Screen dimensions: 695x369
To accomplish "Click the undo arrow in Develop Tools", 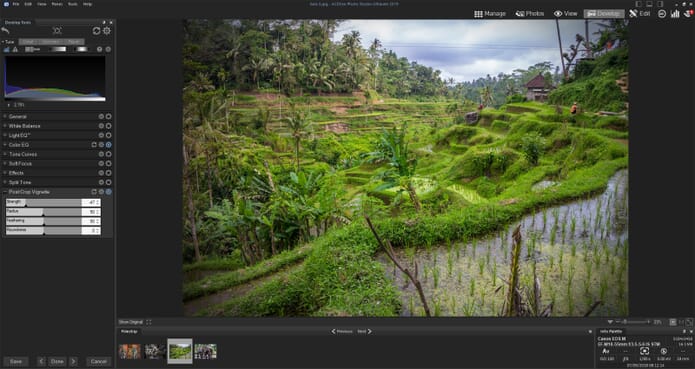I will pos(5,31).
